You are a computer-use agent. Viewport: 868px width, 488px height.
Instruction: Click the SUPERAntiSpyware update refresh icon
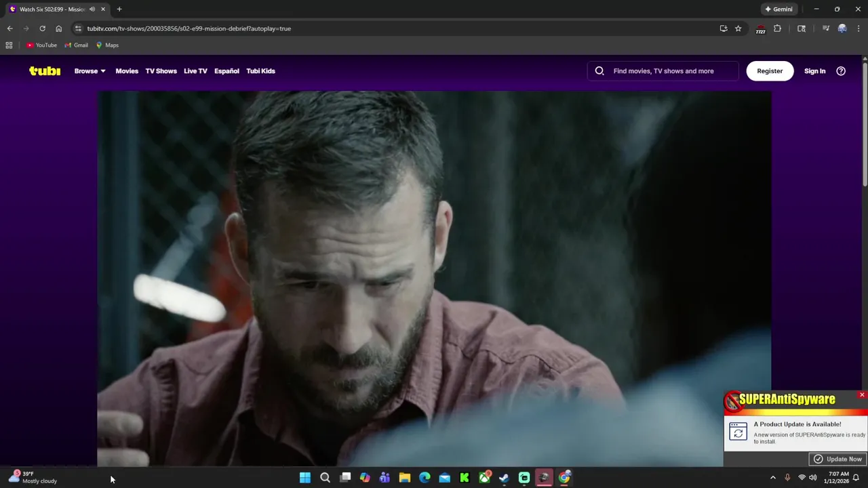tap(738, 431)
